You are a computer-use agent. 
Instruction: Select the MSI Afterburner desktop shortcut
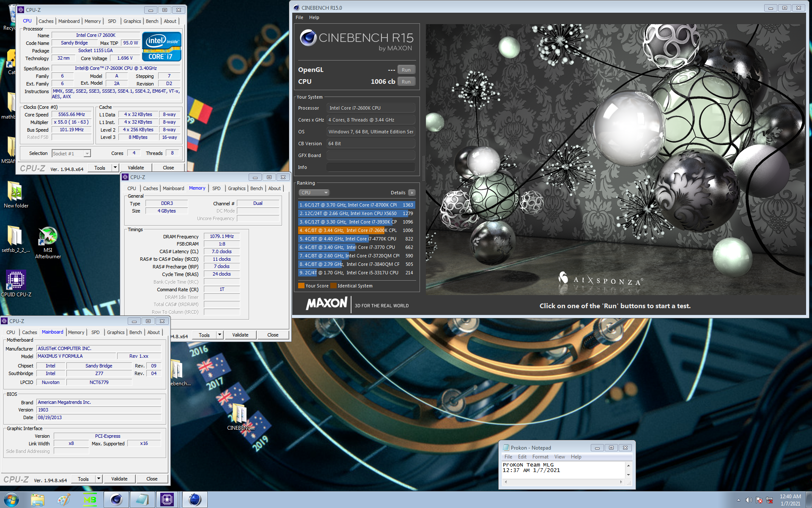click(48, 243)
